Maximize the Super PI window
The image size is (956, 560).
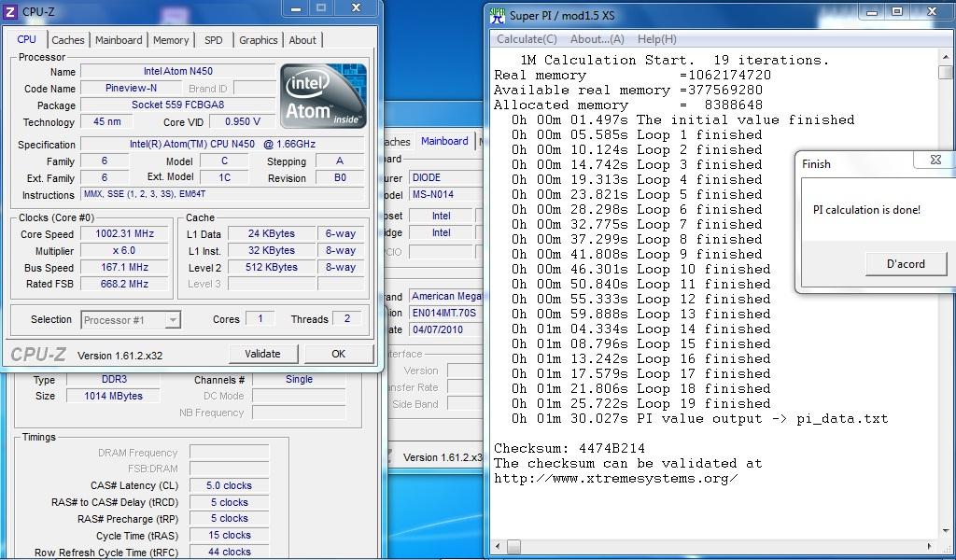[897, 11]
